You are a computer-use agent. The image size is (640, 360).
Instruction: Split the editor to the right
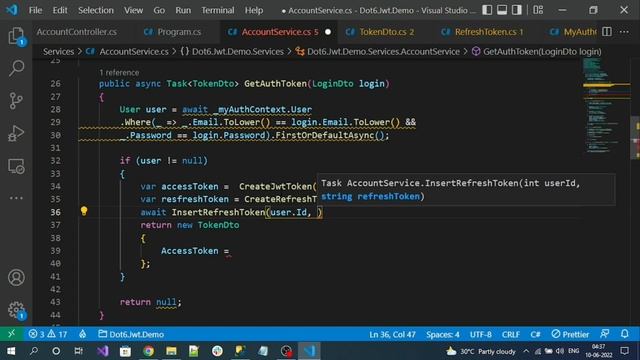click(x=607, y=32)
